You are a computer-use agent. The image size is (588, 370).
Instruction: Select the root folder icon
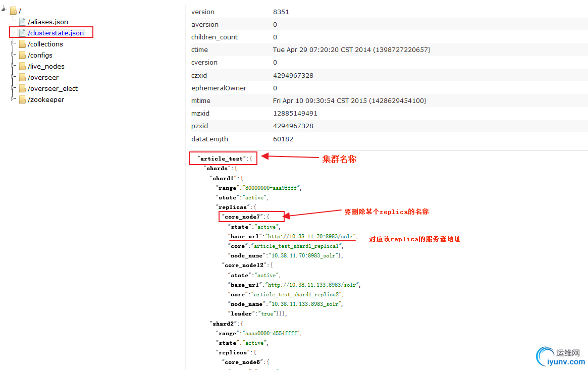tap(14, 11)
